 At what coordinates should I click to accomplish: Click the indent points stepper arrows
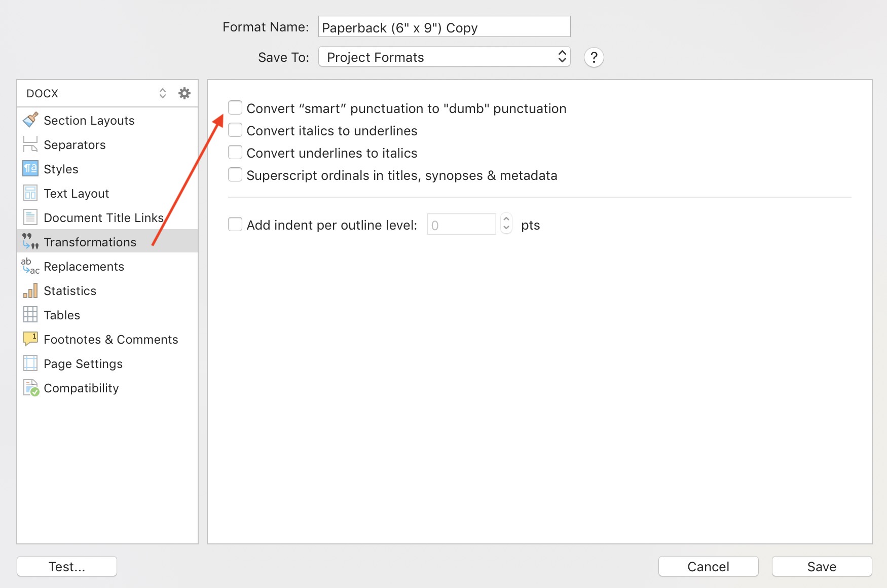[506, 224]
